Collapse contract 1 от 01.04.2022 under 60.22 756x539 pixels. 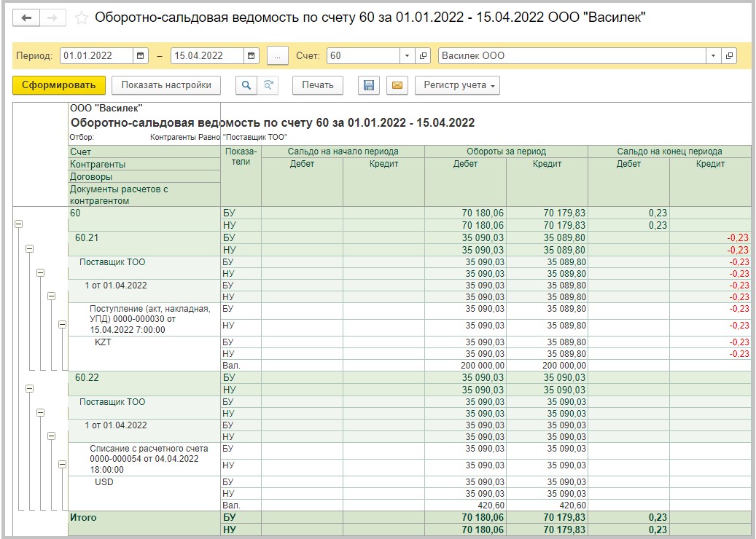[x=52, y=436]
